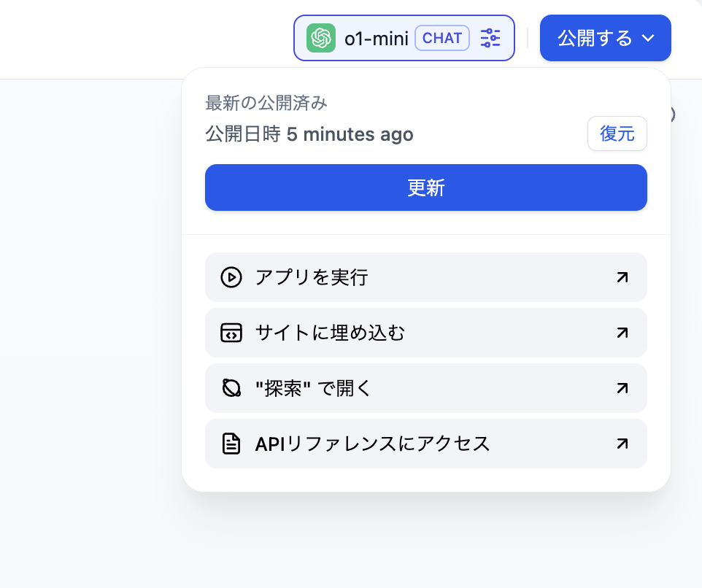Open the model parameter sliders icon

[x=491, y=37]
